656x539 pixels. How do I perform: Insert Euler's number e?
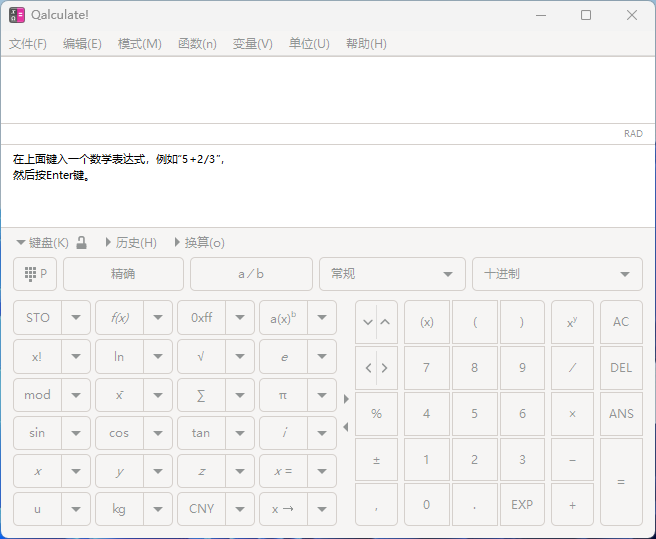click(283, 357)
